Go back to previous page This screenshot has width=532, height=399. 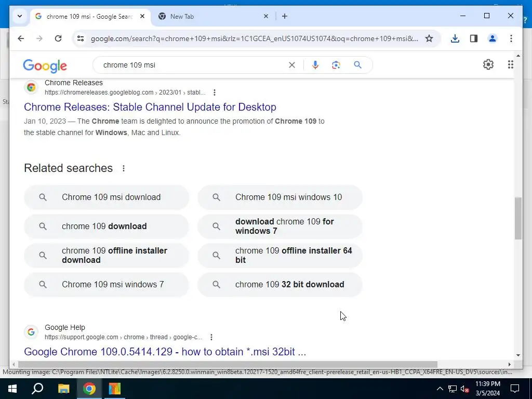(x=21, y=38)
